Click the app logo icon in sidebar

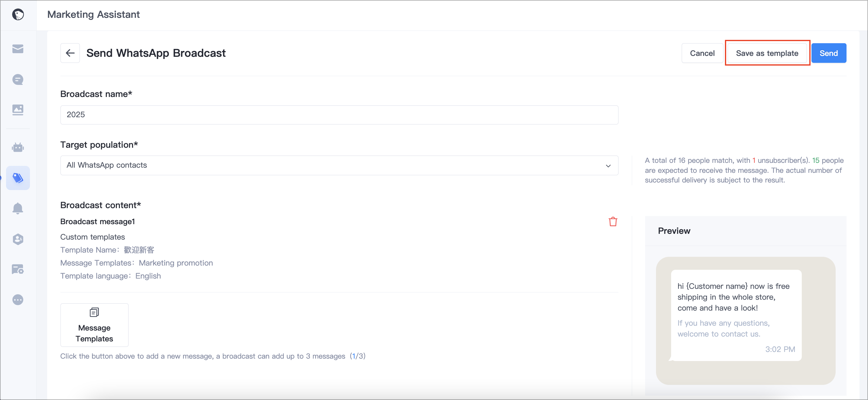18,15
